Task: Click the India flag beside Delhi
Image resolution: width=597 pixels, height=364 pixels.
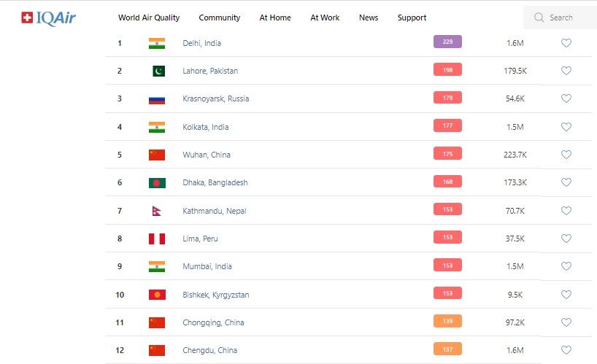Action: point(157,43)
